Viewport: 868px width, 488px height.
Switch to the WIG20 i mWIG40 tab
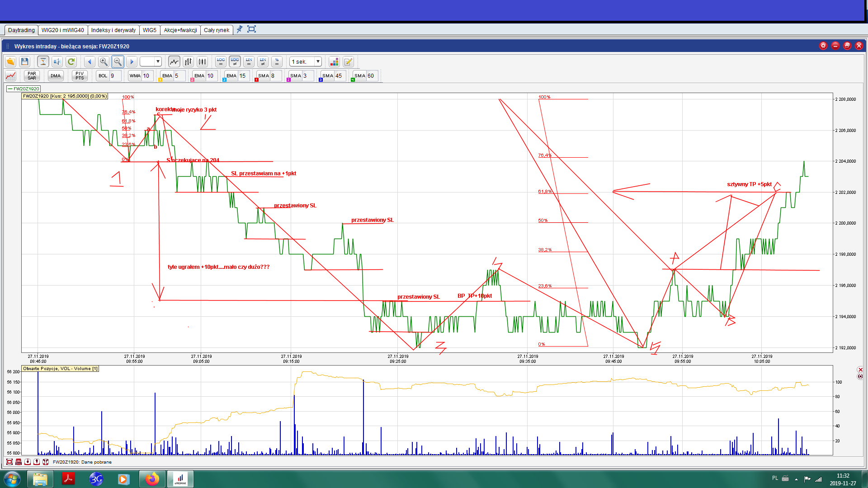[62, 30]
